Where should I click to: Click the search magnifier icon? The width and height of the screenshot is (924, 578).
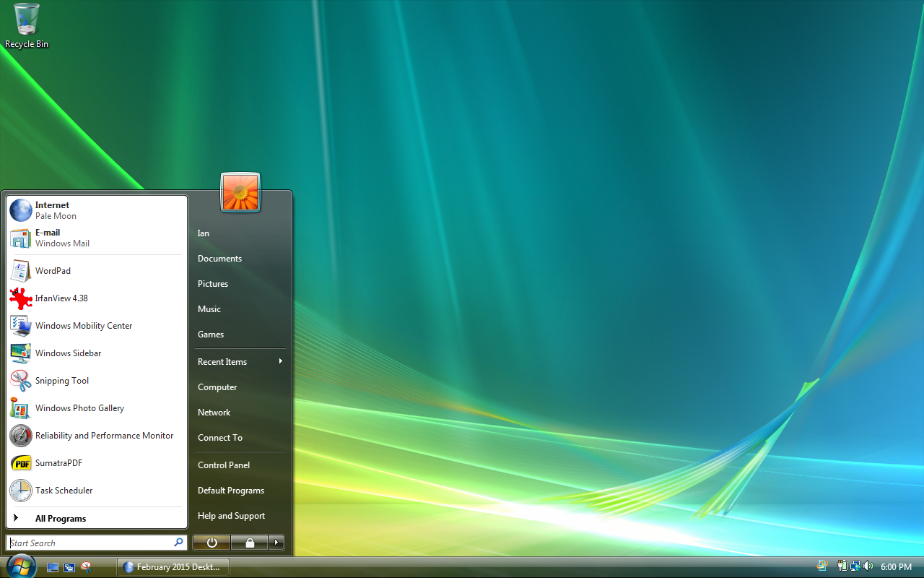[x=178, y=543]
